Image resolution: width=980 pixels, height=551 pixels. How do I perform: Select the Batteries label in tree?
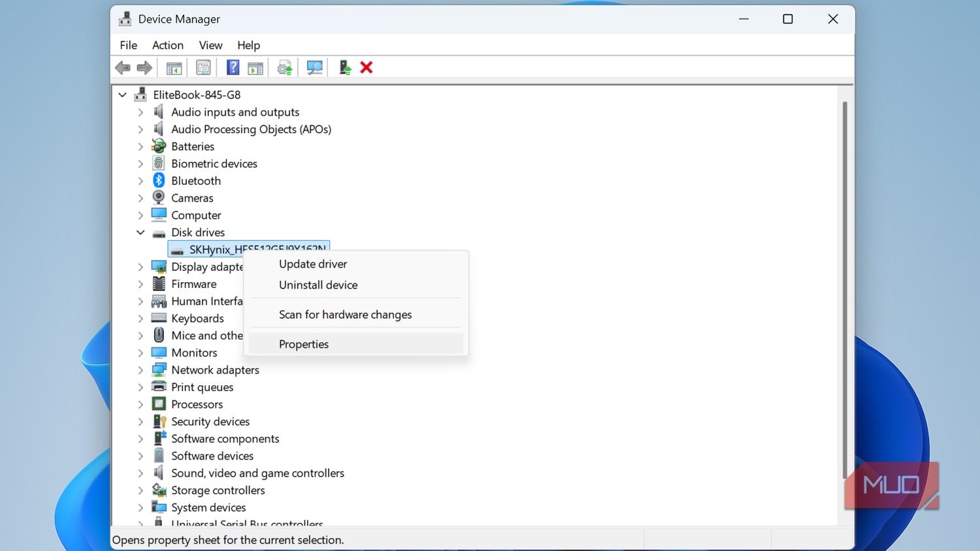coord(193,146)
